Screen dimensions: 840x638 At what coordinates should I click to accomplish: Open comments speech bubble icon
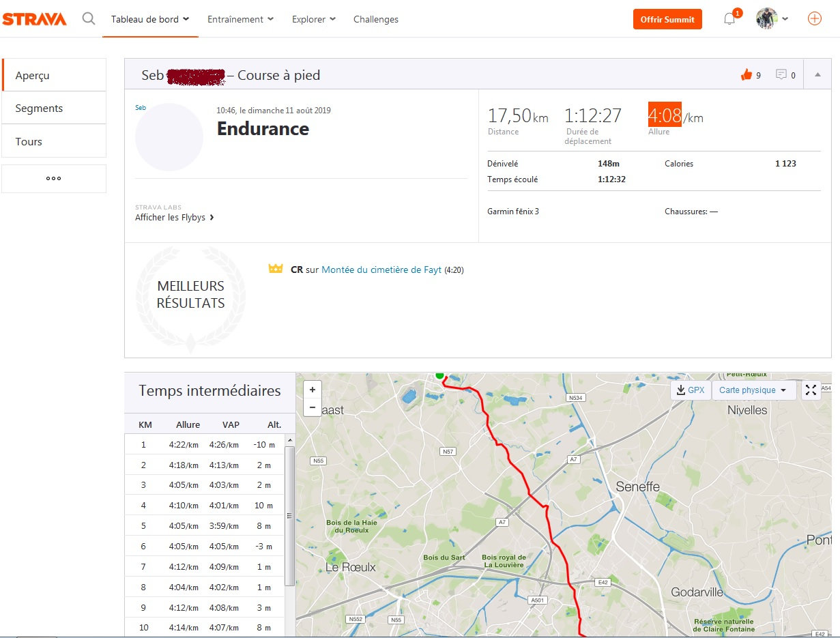(x=781, y=75)
